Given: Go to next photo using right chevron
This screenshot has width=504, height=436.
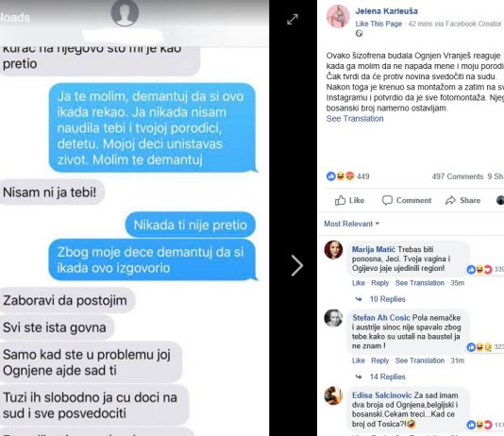Looking at the screenshot, I should coord(297,266).
